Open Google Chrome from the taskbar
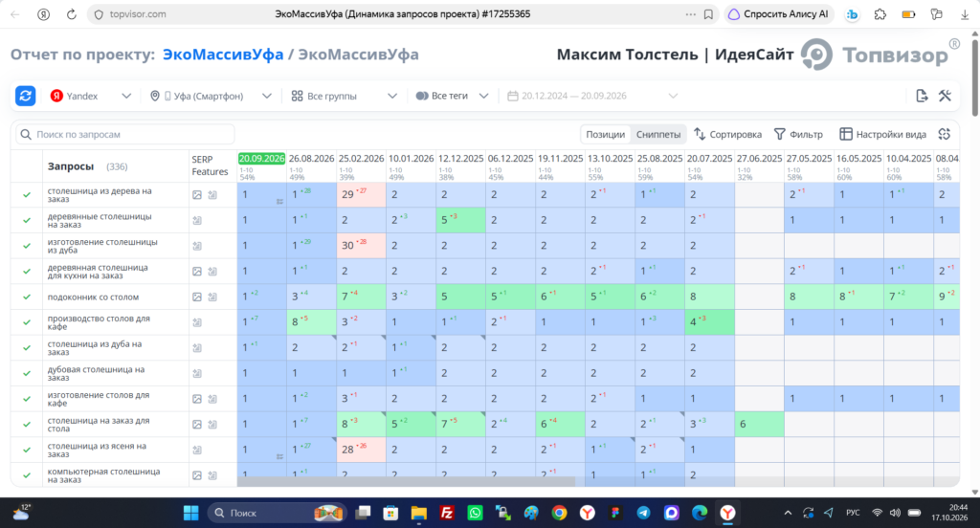This screenshot has width=980, height=528. pos(559,513)
